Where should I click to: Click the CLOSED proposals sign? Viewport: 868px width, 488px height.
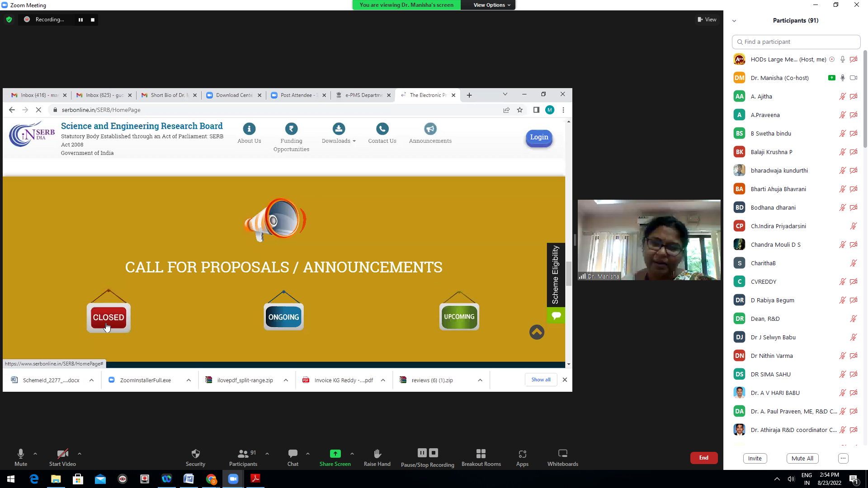pos(108,317)
